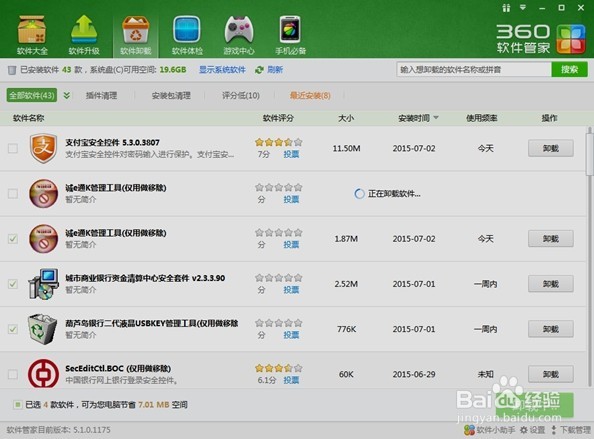The height and width of the screenshot is (439, 594).
Task: Click 卸载 button for 城市商业银行 row
Action: tap(550, 284)
